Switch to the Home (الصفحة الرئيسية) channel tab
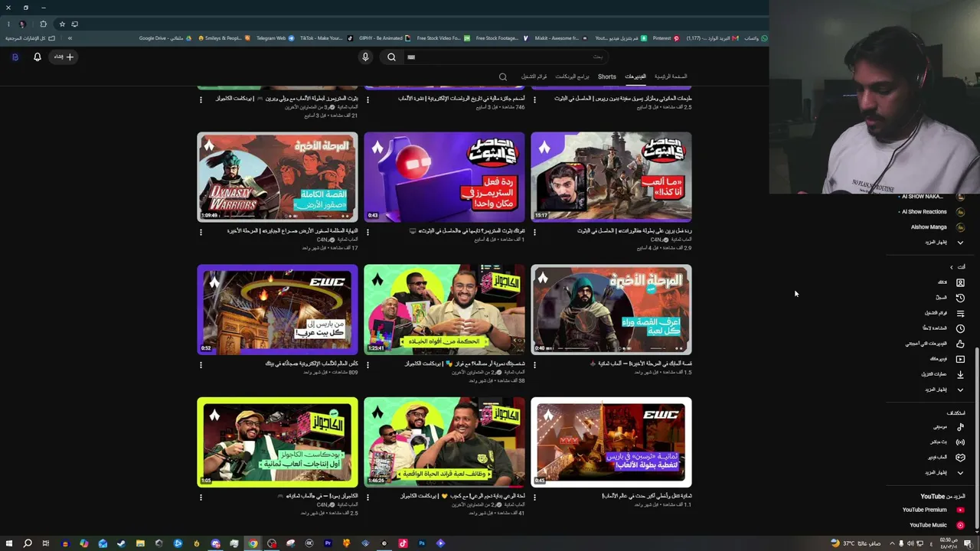The image size is (980, 551). (x=671, y=77)
